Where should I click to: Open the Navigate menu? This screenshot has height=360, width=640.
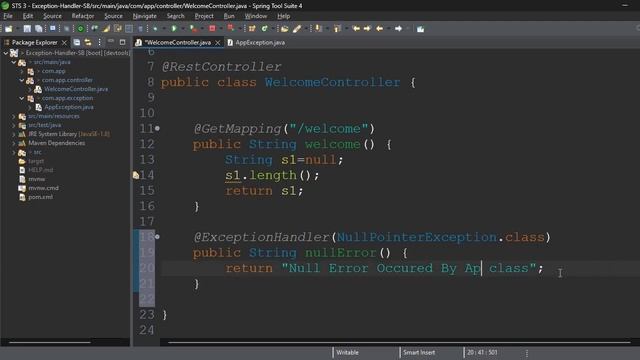[x=144, y=16]
